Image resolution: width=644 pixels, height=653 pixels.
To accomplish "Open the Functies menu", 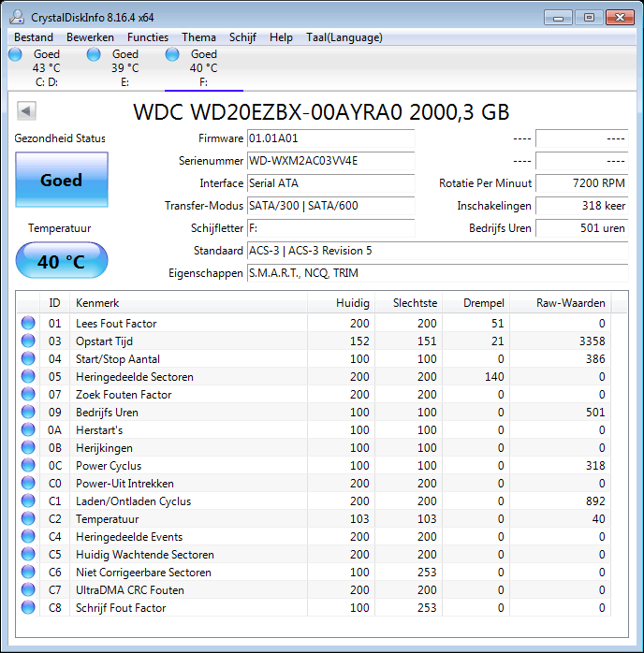I will point(148,37).
